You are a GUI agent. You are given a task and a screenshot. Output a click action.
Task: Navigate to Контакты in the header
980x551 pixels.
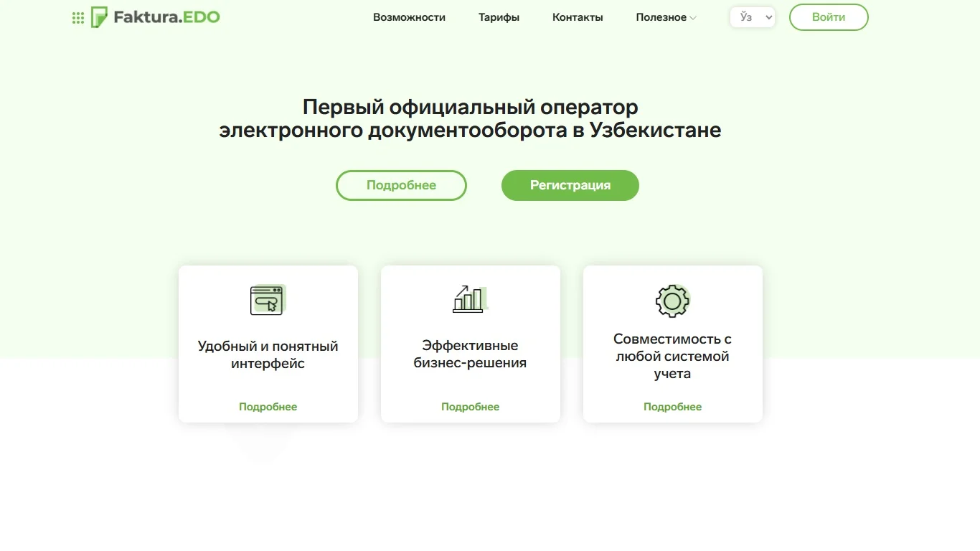pos(578,17)
